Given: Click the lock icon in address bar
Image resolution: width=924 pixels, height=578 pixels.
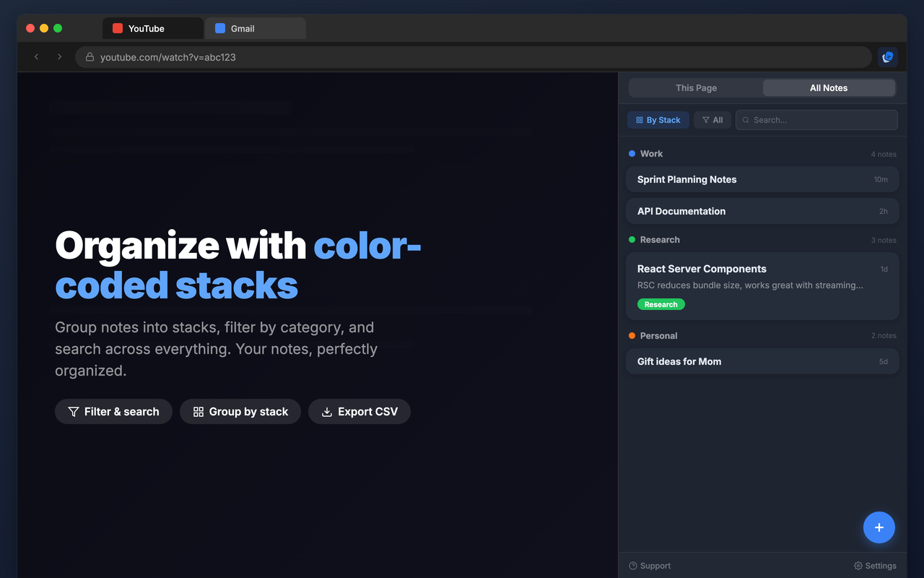Looking at the screenshot, I should point(90,57).
